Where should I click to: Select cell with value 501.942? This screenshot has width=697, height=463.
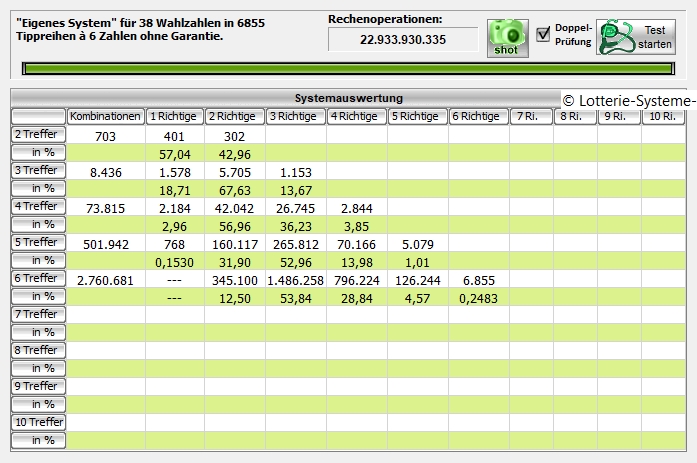(x=105, y=244)
